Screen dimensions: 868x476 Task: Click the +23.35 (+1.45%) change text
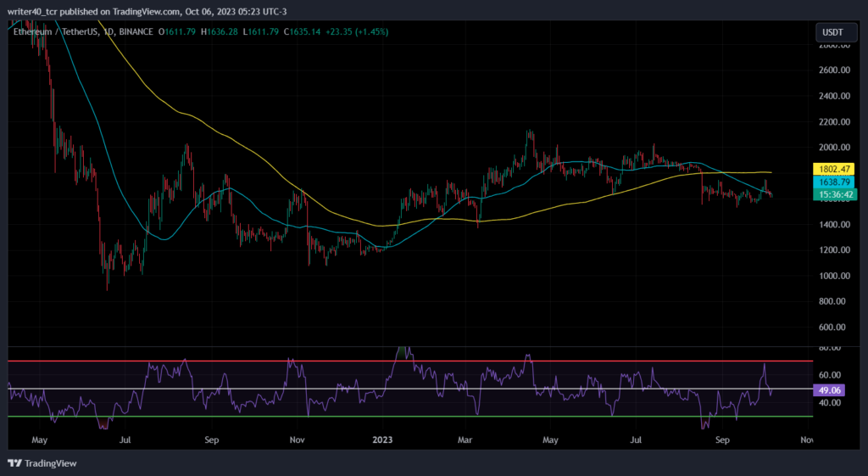click(x=357, y=31)
